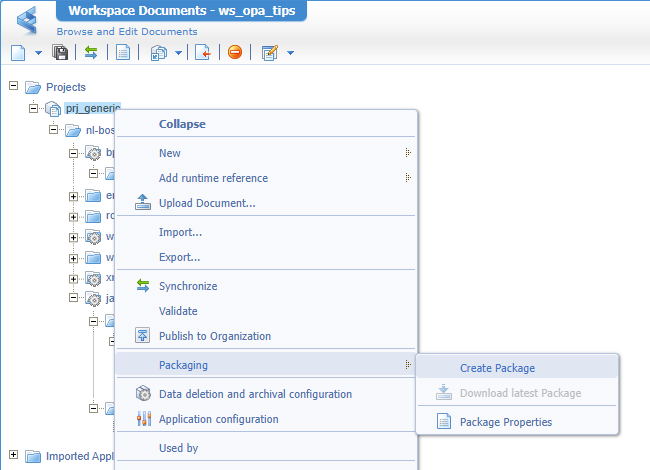This screenshot has height=470, width=650.
Task: Click the document properties page toolbar icon
Action: 122,52
